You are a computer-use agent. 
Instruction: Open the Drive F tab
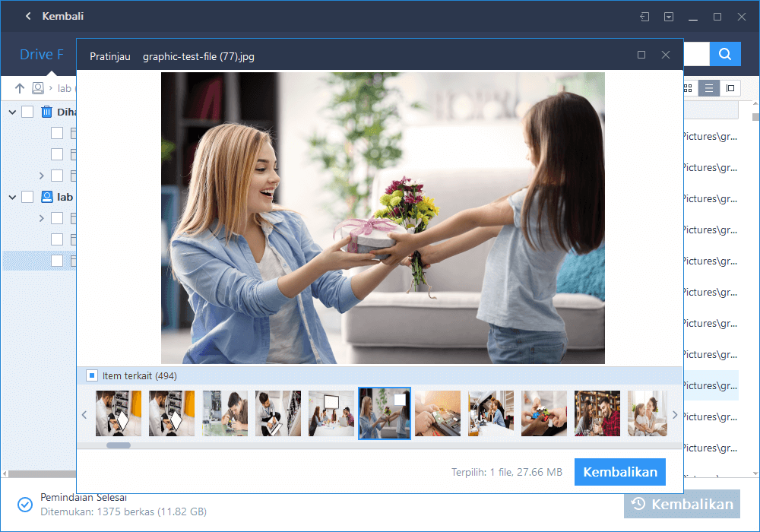pyautogui.click(x=42, y=55)
